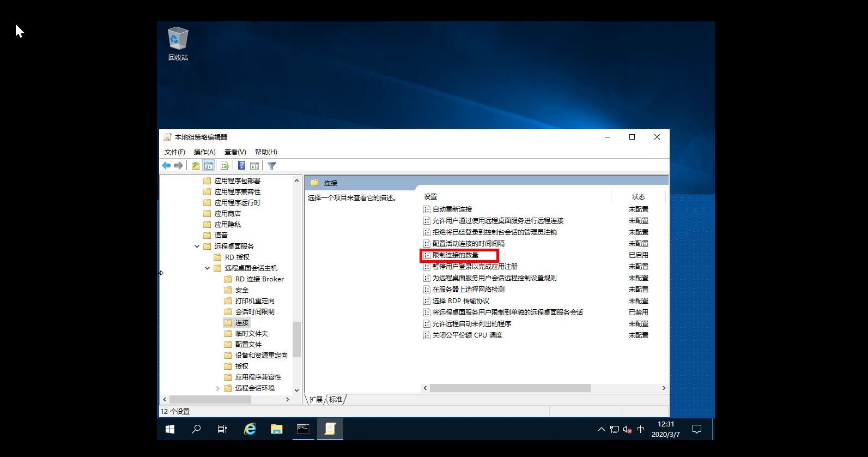Open the Windows Start menu
The height and width of the screenshot is (457, 868).
click(170, 429)
